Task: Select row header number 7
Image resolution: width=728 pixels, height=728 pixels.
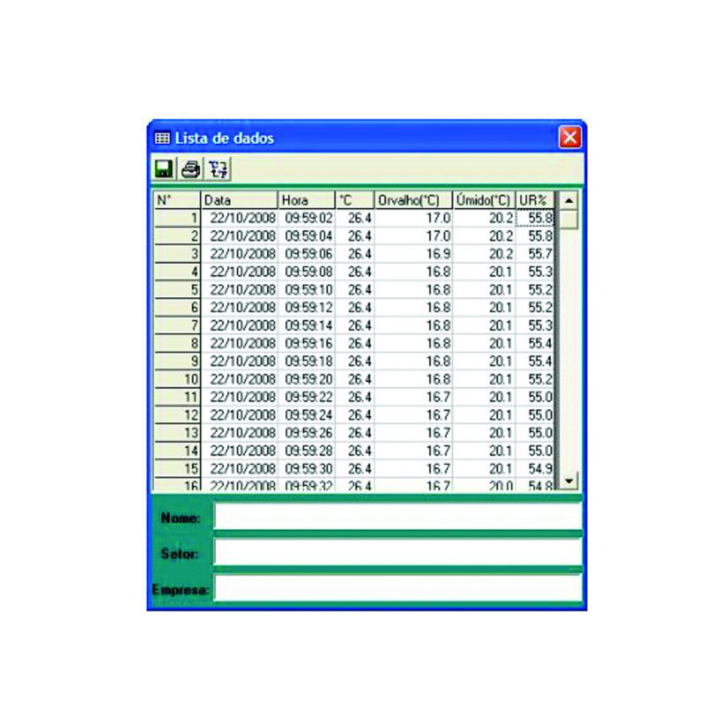Action: (177, 325)
